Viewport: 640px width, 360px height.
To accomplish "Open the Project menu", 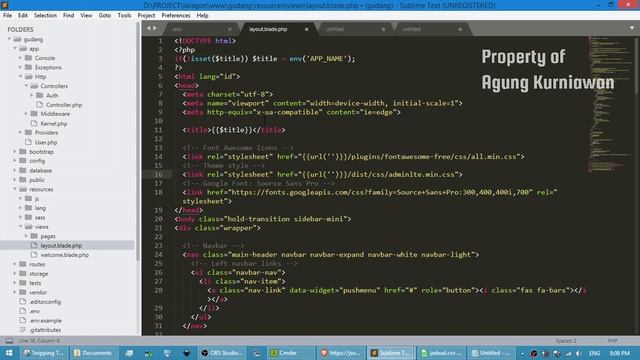I will (146, 15).
